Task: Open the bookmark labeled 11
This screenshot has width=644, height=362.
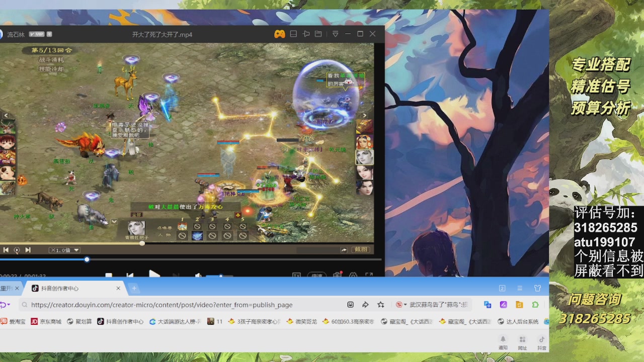Action: pos(215,321)
